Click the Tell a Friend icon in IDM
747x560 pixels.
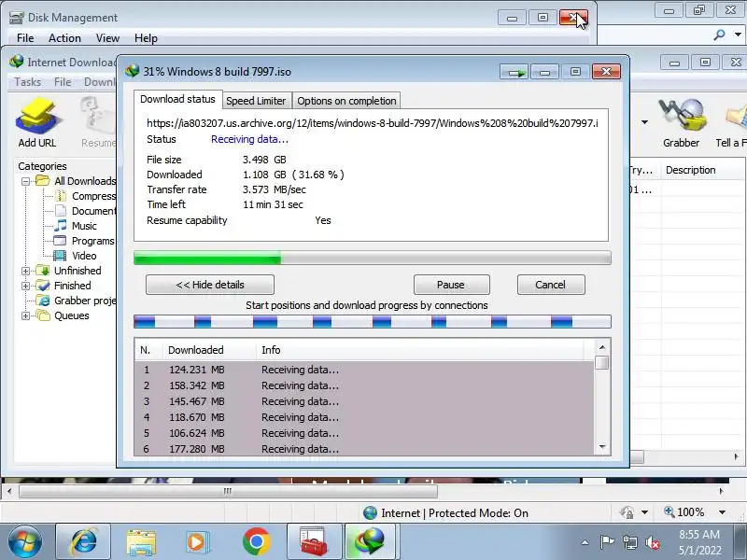[x=736, y=117]
